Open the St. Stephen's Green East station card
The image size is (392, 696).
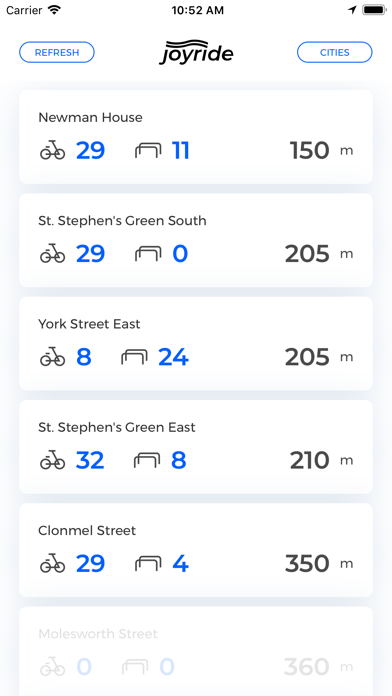tap(196, 447)
